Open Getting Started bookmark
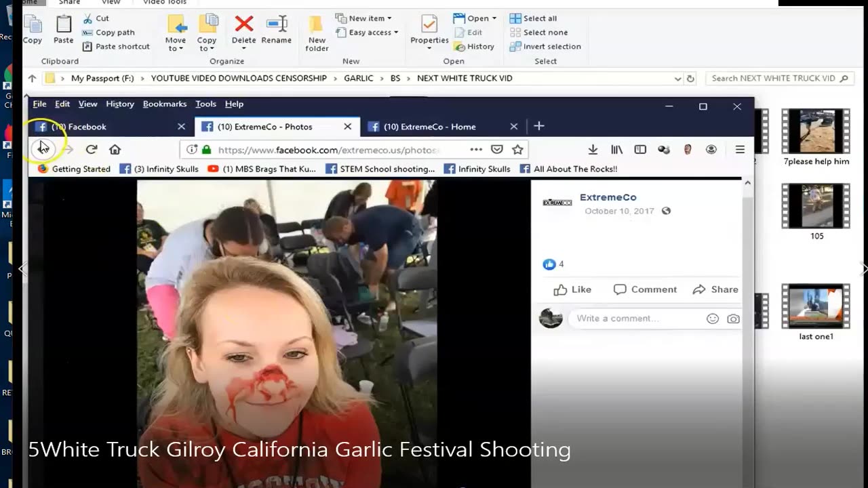Viewport: 868px width, 488px height. pyautogui.click(x=74, y=169)
